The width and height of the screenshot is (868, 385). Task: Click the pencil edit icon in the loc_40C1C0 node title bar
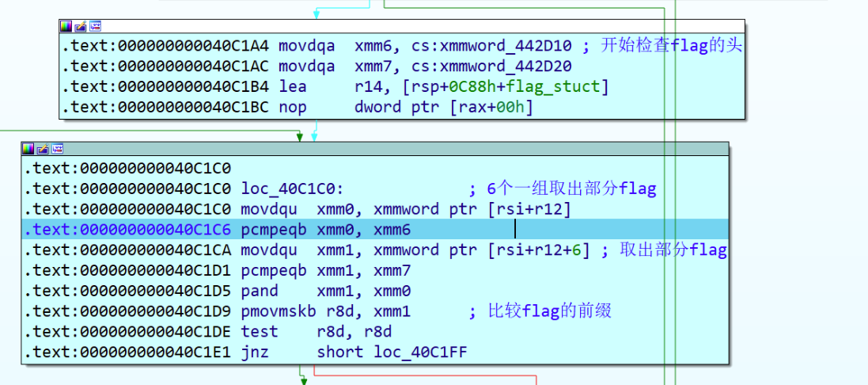pos(42,148)
